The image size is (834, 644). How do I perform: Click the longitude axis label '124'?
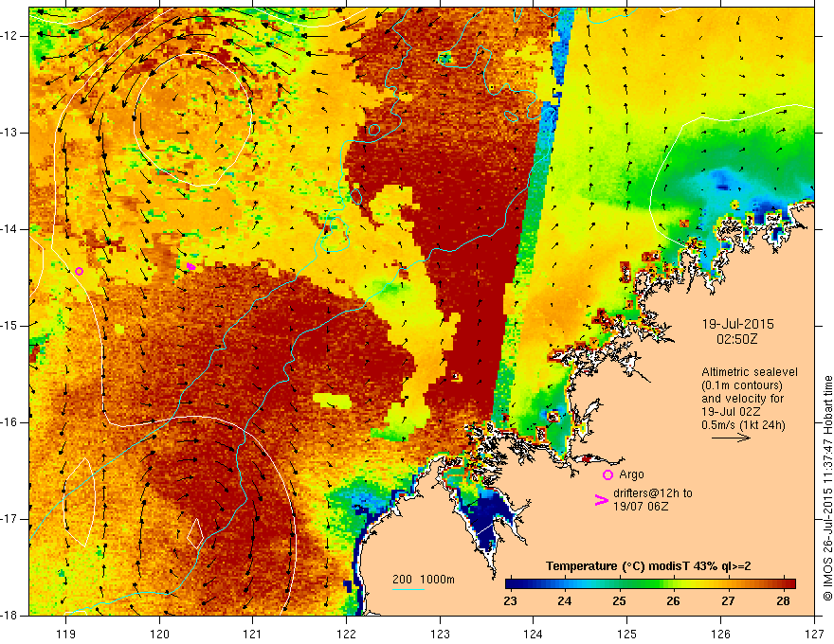click(x=534, y=634)
